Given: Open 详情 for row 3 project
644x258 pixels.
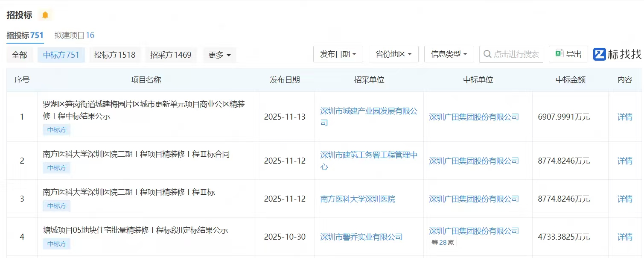Looking at the screenshot, I should (625, 199).
